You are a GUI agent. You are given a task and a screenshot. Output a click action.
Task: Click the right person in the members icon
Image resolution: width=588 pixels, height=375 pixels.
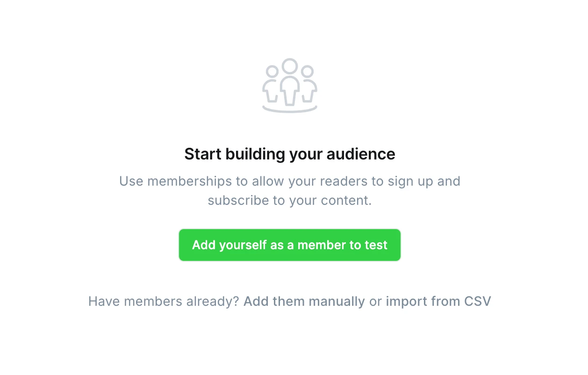[x=308, y=87]
